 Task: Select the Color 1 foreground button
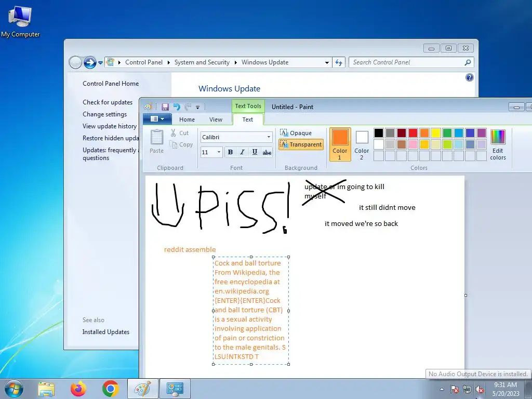point(340,144)
